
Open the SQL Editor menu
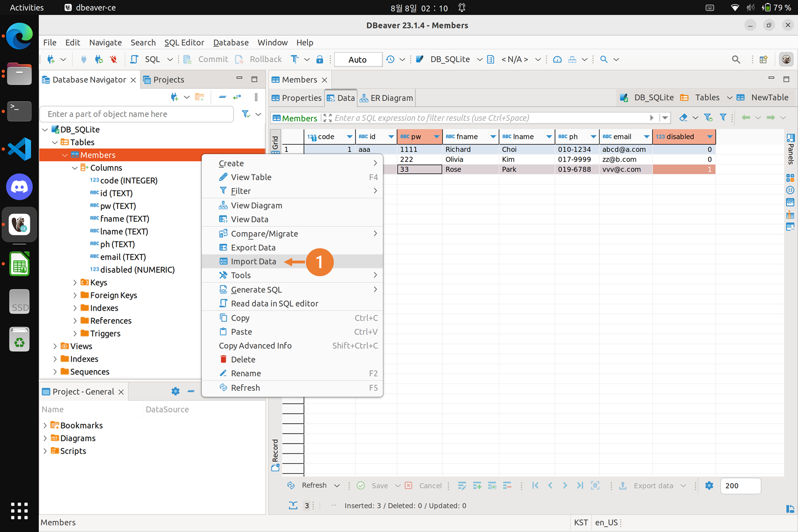coord(184,43)
